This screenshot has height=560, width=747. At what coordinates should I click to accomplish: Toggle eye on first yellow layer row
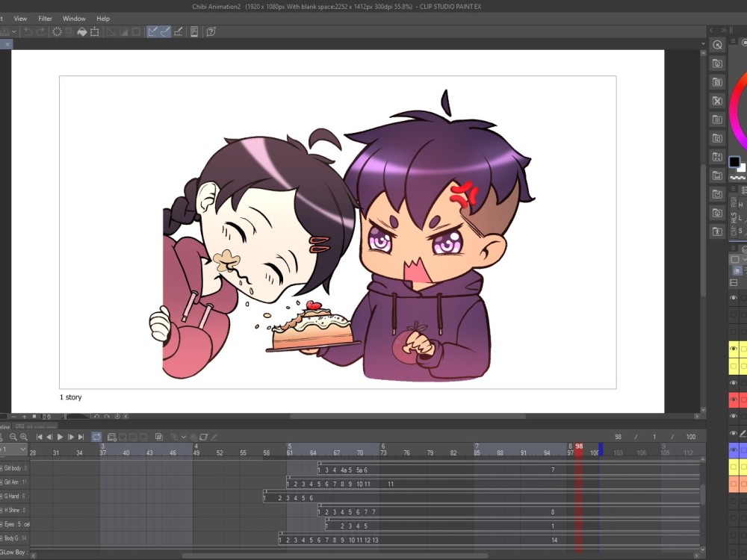pos(734,349)
